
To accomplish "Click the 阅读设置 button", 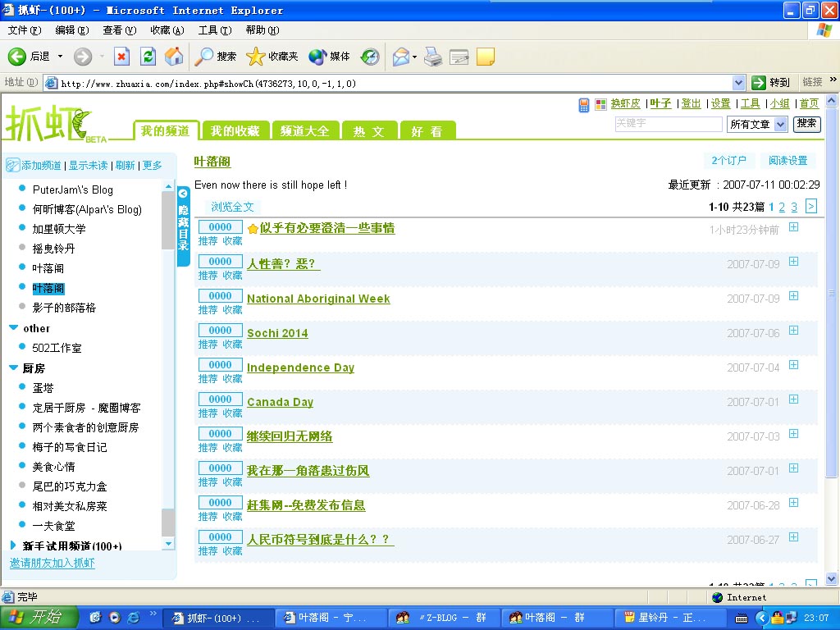I will click(787, 160).
